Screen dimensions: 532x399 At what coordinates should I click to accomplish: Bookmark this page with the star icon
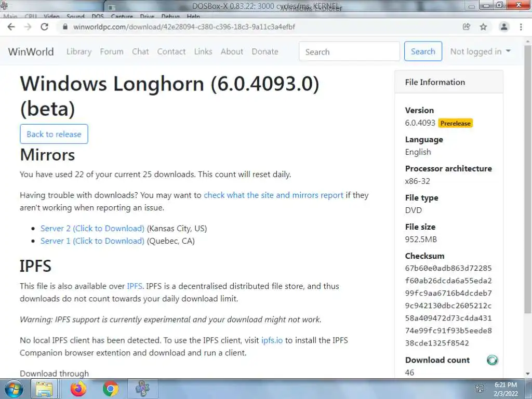484,27
